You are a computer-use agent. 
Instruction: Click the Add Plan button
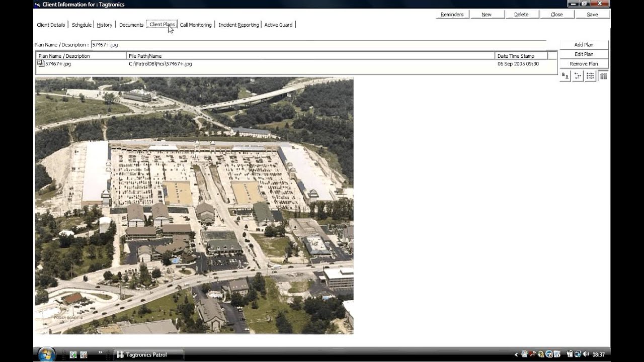(584, 45)
